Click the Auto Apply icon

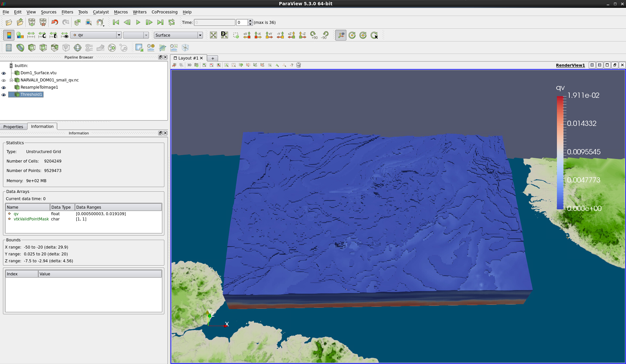click(x=77, y=22)
